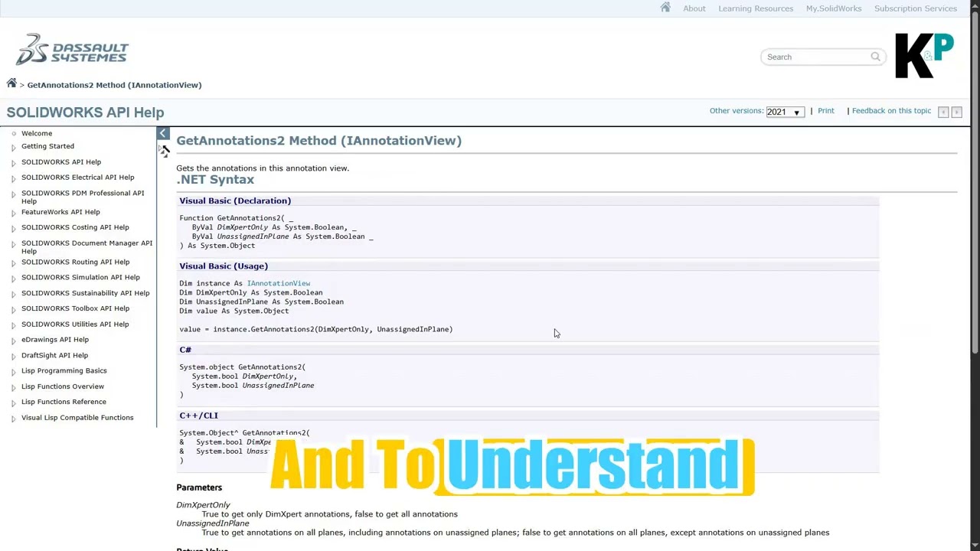The image size is (980, 551).
Task: Select Lisp Programming Basics entry
Action: click(x=64, y=370)
